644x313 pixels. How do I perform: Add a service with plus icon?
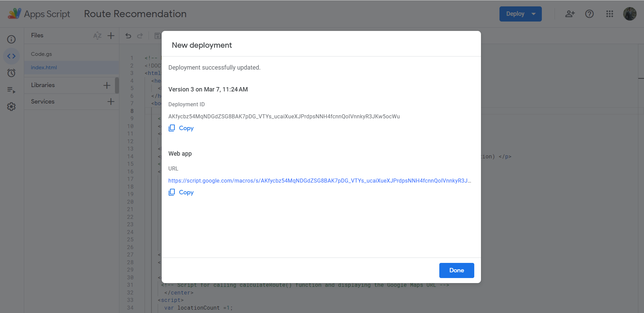tap(111, 102)
